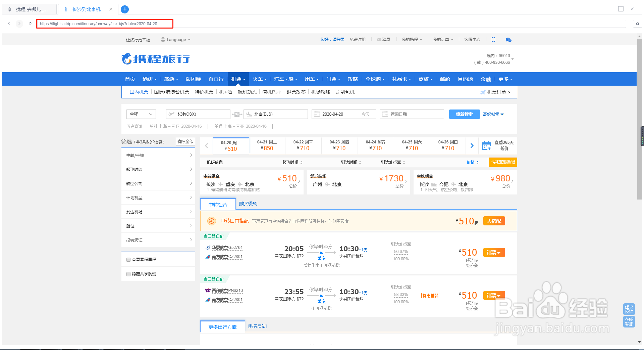Close the 长沙到北京机票 tab
The height and width of the screenshot is (350, 644).
point(111,9)
